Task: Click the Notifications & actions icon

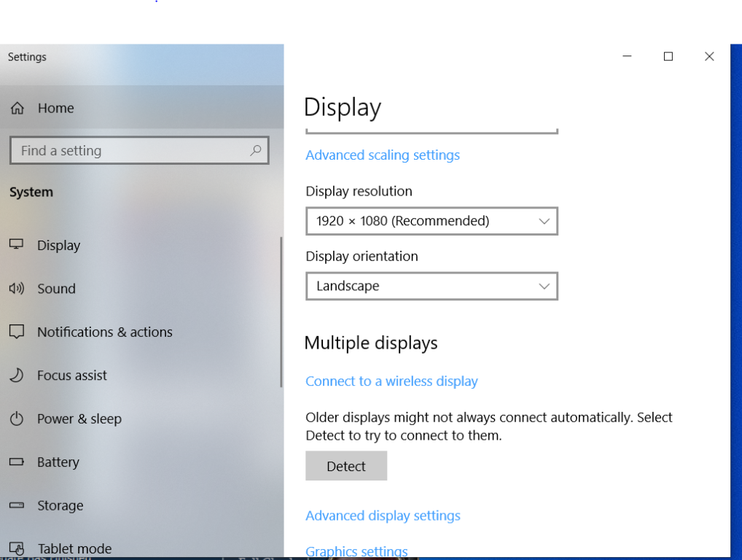Action: [16, 332]
